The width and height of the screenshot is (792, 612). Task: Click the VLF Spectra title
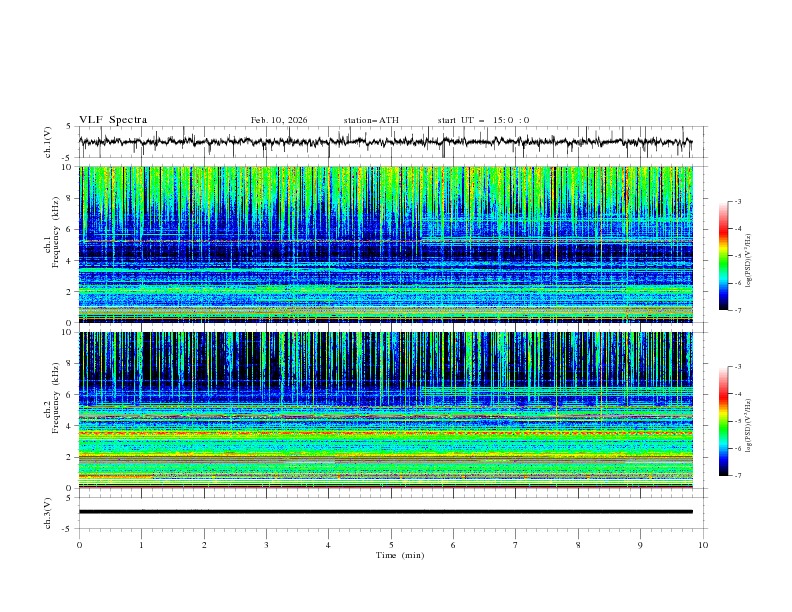tap(113, 120)
